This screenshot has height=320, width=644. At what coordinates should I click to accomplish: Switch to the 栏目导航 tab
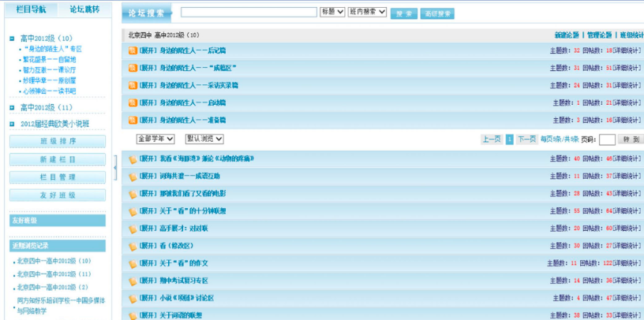pyautogui.click(x=31, y=10)
